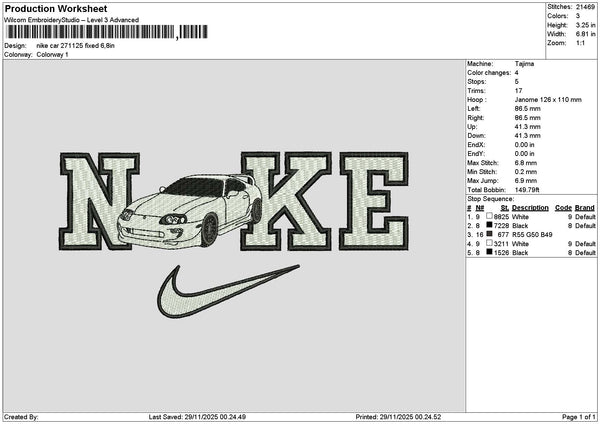
Task: Select the embroidered letter K in the preview
Action: coord(286,201)
